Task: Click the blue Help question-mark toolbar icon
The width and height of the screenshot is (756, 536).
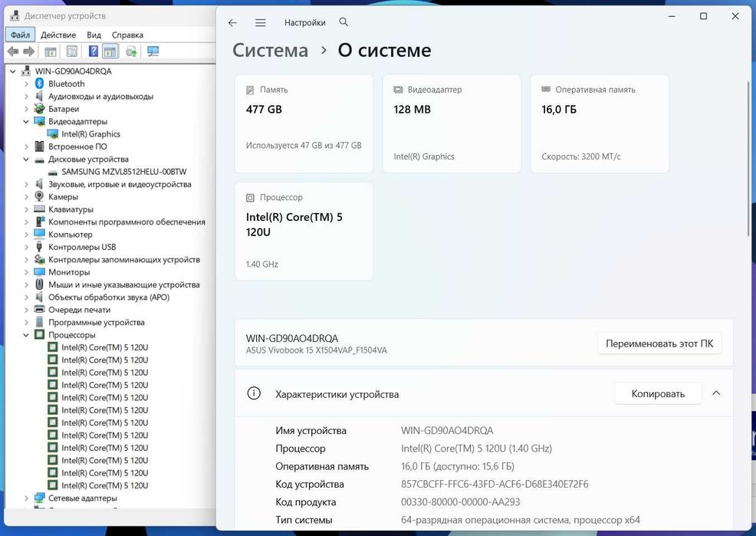Action: point(94,51)
